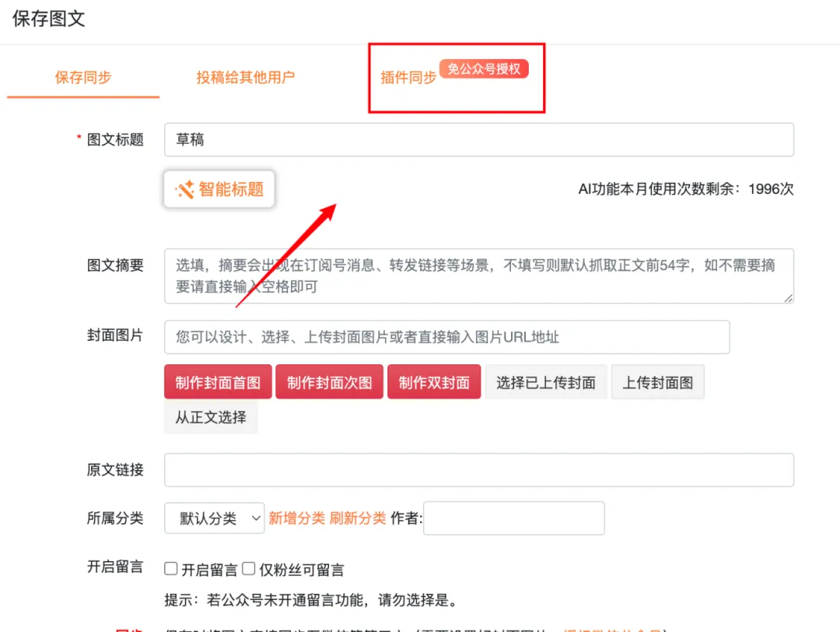Click the 从正文选择 button
840x632 pixels.
pyautogui.click(x=211, y=417)
